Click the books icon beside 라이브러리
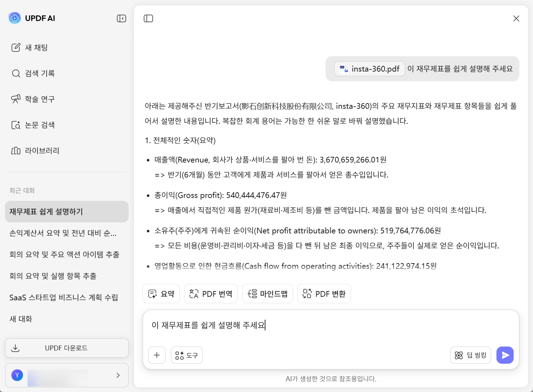533x392 pixels. point(16,151)
